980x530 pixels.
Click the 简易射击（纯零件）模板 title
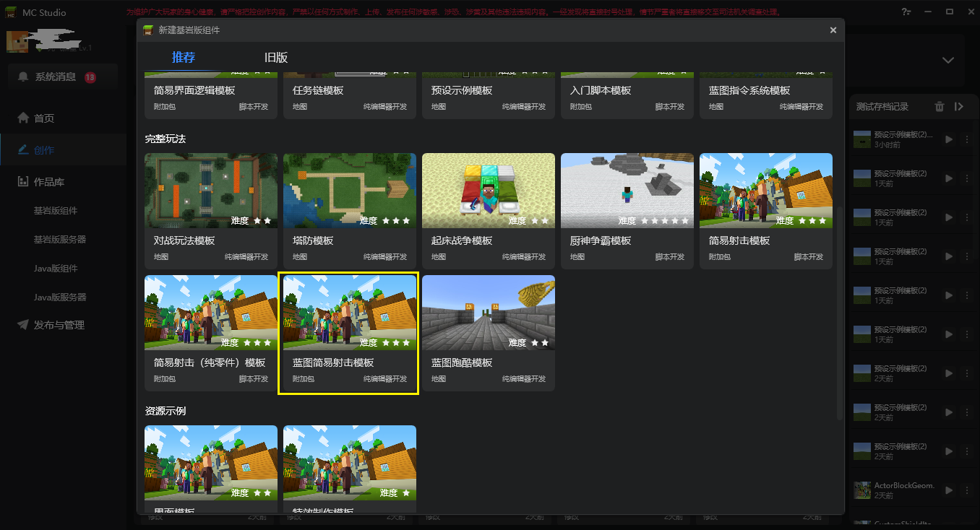click(x=210, y=362)
